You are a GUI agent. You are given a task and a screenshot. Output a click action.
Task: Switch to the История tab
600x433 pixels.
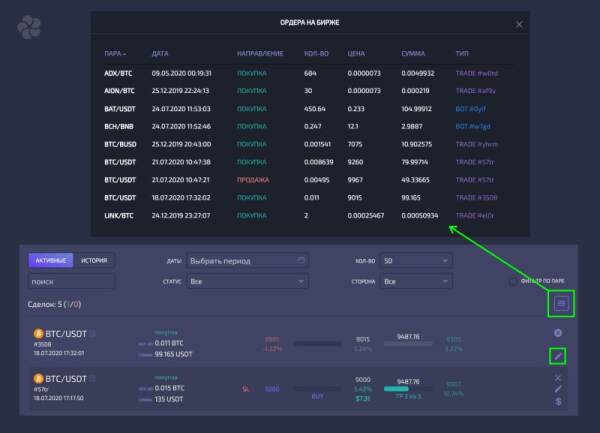[x=96, y=261]
